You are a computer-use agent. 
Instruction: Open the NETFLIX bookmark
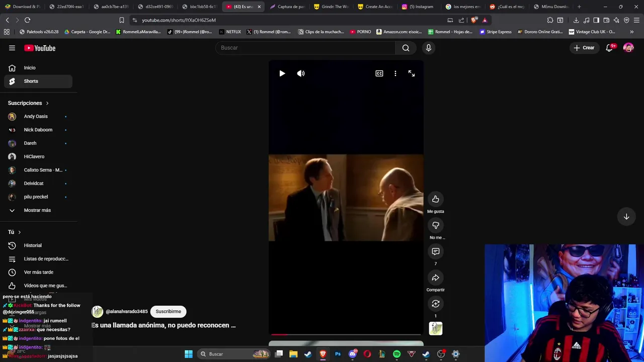[x=230, y=32]
